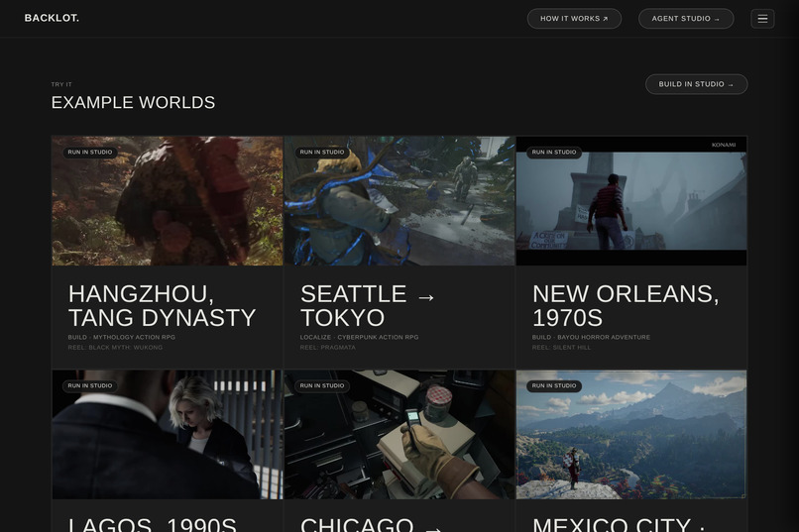Click the LOCALIZE · CYBERPUNK ACTION RPG text
This screenshot has height=532, width=799.
click(x=359, y=337)
